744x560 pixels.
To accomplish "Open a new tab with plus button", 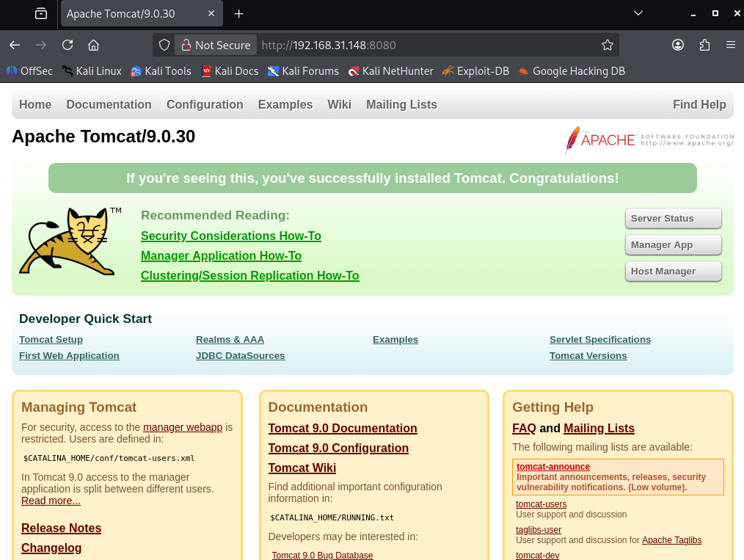I will point(238,14).
